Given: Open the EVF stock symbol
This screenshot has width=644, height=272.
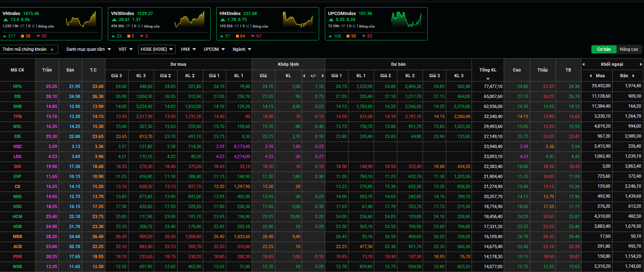Looking at the screenshot, I should (x=17, y=177).
